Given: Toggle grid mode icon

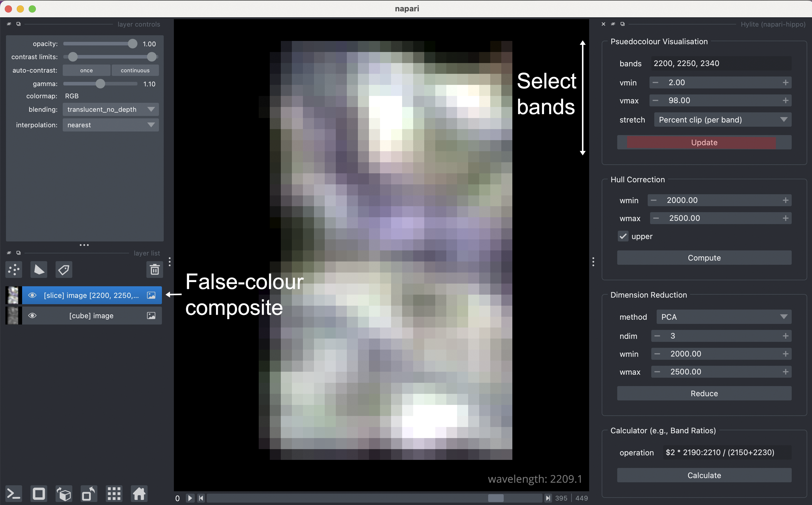Looking at the screenshot, I should (114, 494).
